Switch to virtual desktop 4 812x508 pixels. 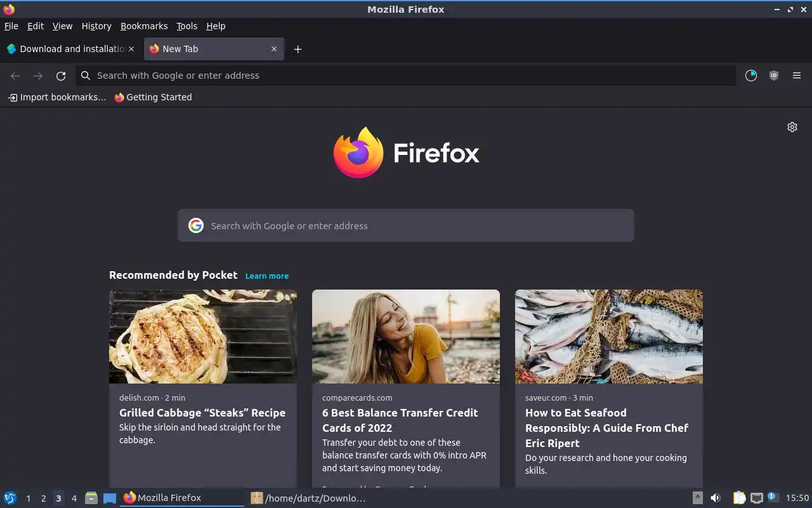[74, 498]
